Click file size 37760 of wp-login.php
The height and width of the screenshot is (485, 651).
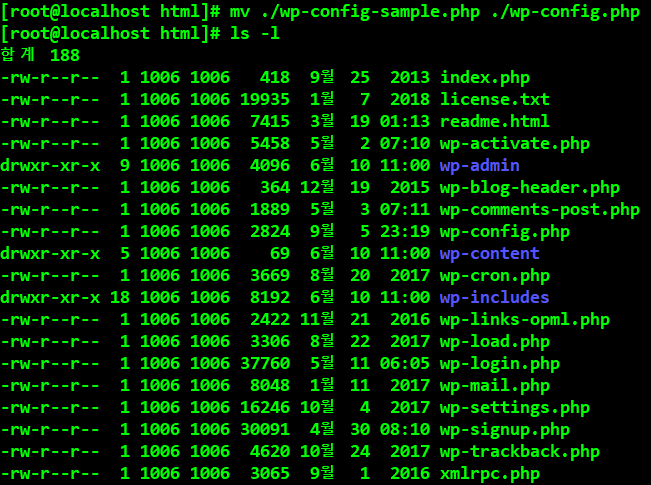[265, 364]
